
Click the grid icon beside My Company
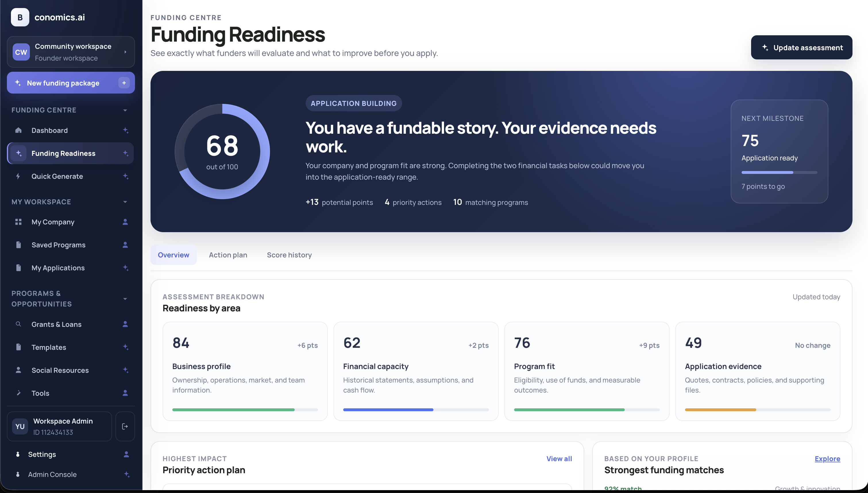pos(18,222)
